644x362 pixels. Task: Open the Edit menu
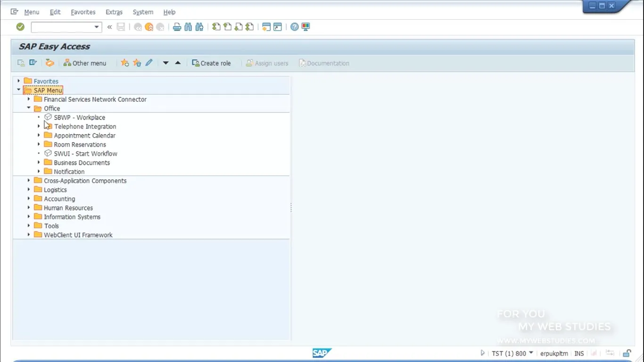[55, 12]
